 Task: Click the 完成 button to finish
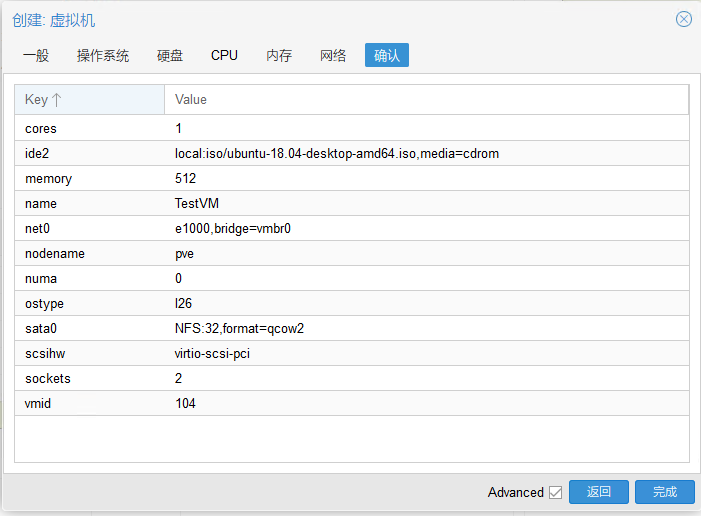coord(665,492)
